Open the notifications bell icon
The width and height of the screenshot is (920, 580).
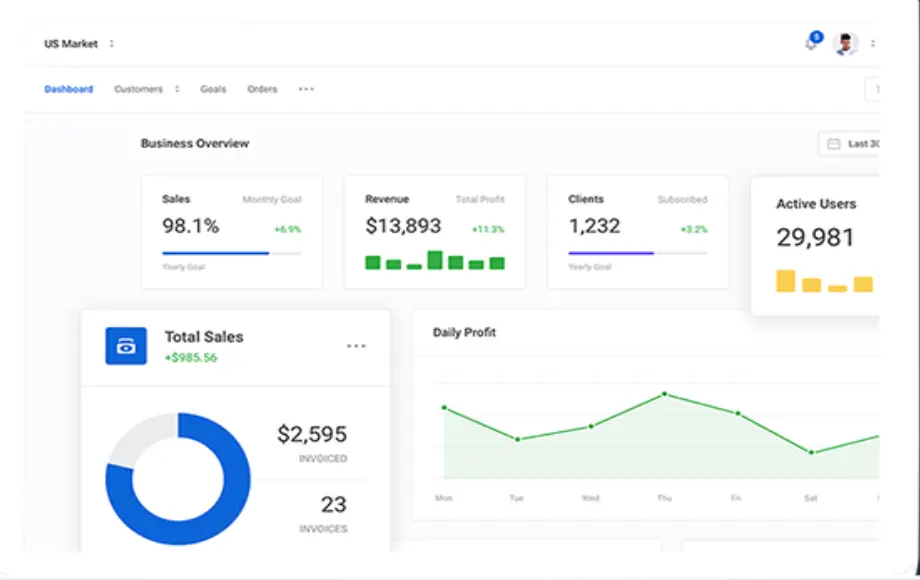[x=811, y=44]
